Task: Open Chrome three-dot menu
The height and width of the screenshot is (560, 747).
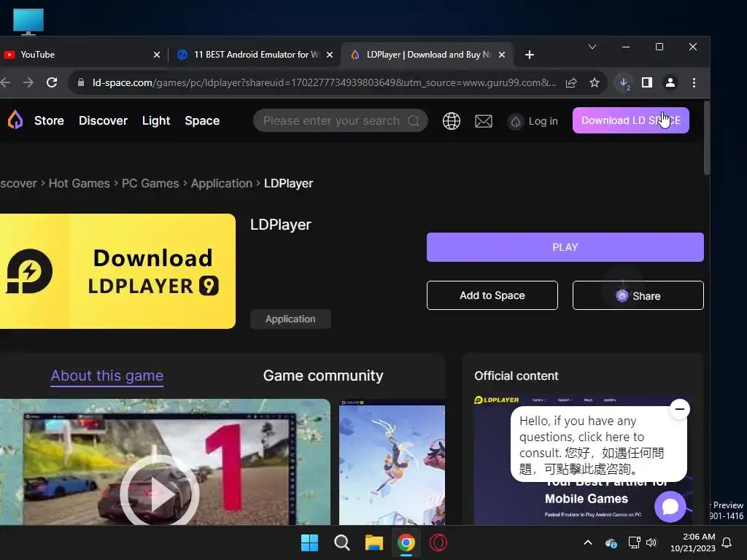Action: tap(694, 82)
